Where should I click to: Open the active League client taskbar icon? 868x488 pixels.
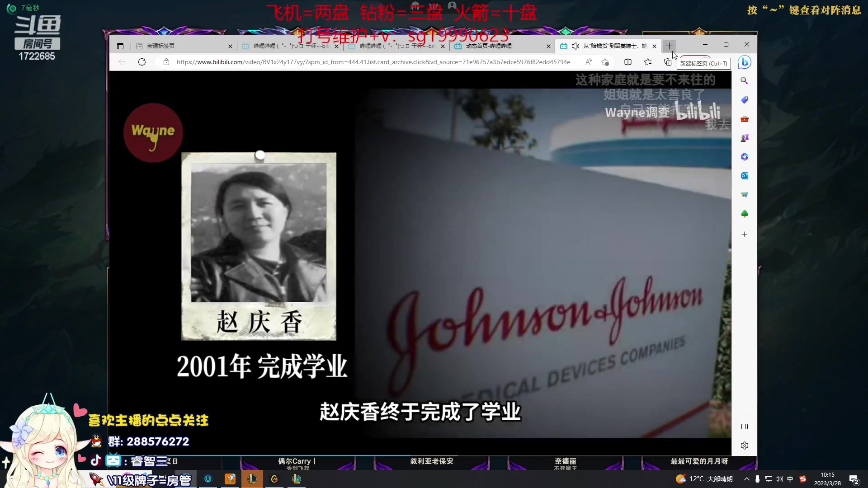(252, 479)
